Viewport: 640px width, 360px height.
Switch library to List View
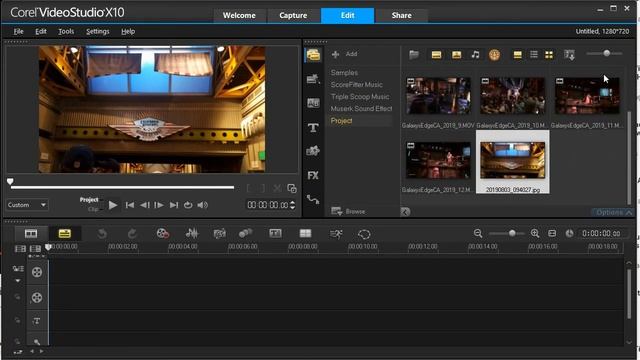tap(534, 54)
